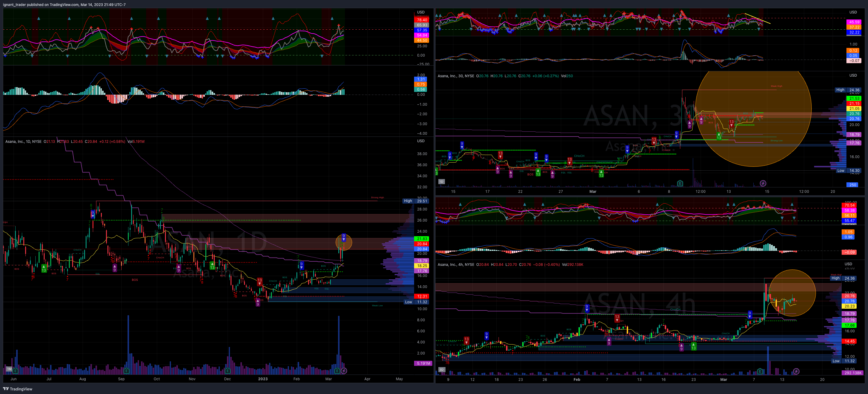
Task: Click the 1M badge on the daily chart
Action: tap(9, 369)
